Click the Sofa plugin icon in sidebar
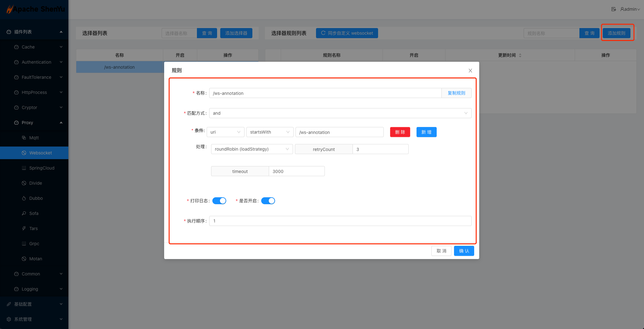The height and width of the screenshot is (329, 644). pyautogui.click(x=24, y=213)
